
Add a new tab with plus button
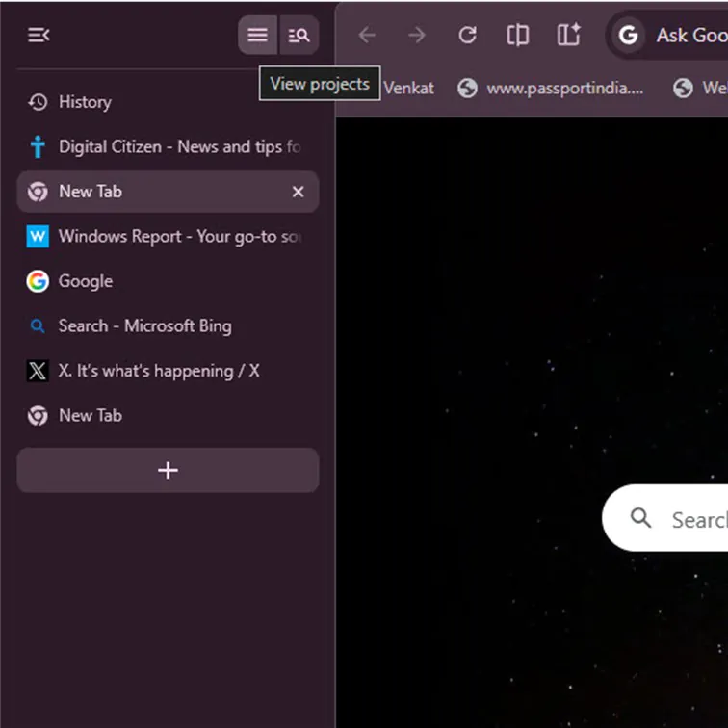pos(168,470)
